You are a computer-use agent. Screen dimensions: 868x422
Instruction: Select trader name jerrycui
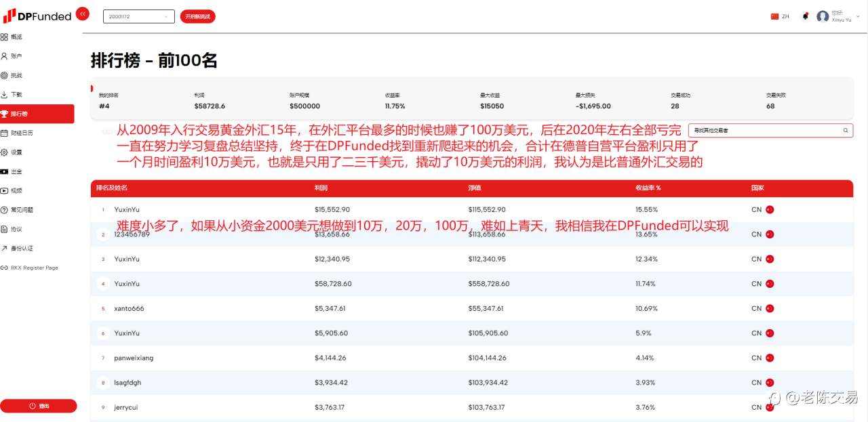pyautogui.click(x=126, y=407)
